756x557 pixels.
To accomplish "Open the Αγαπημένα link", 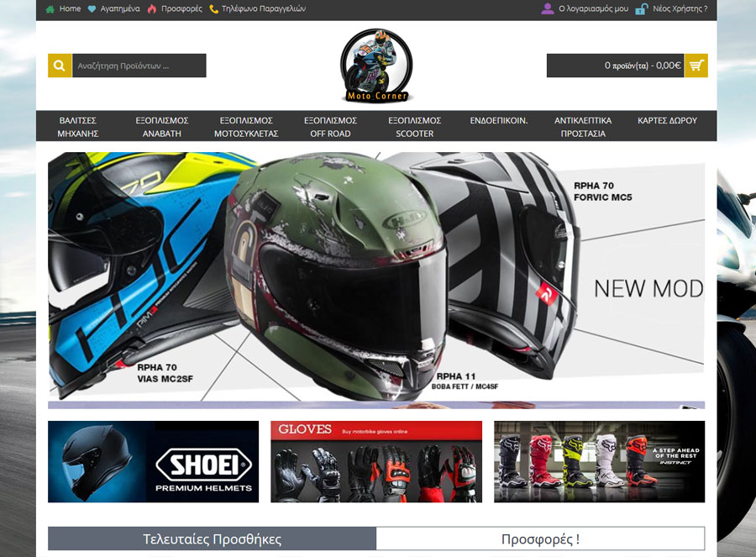I will tap(120, 8).
